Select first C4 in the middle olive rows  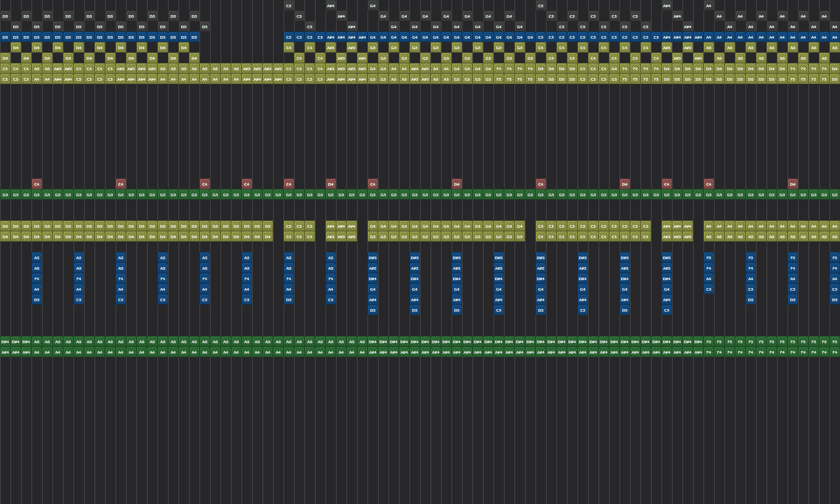click(x=289, y=236)
